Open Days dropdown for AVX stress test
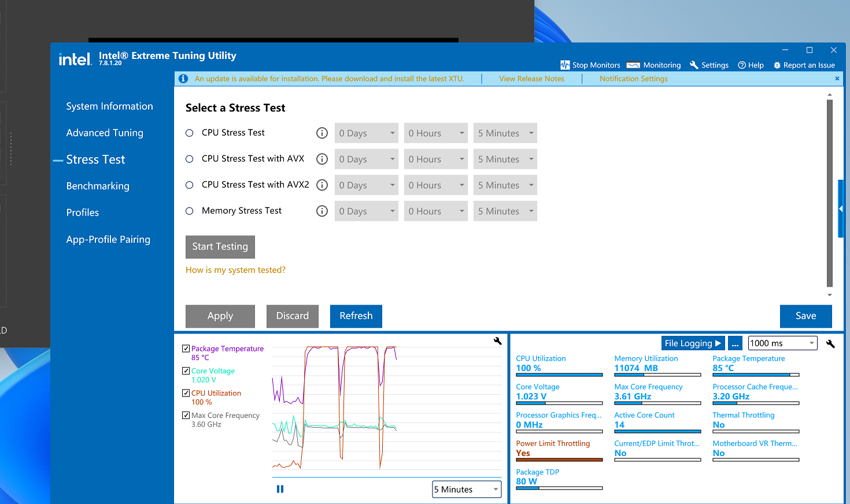The image size is (850, 504). [x=367, y=159]
